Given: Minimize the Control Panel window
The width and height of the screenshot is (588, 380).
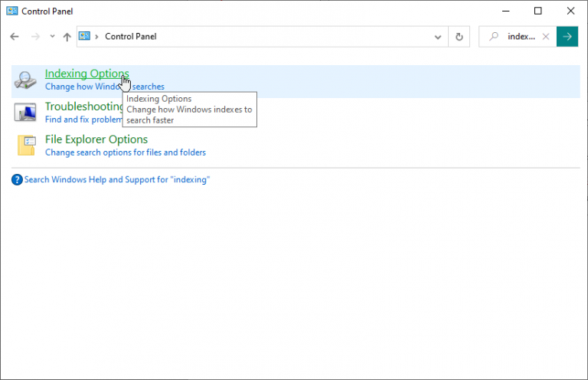Looking at the screenshot, I should pos(505,11).
